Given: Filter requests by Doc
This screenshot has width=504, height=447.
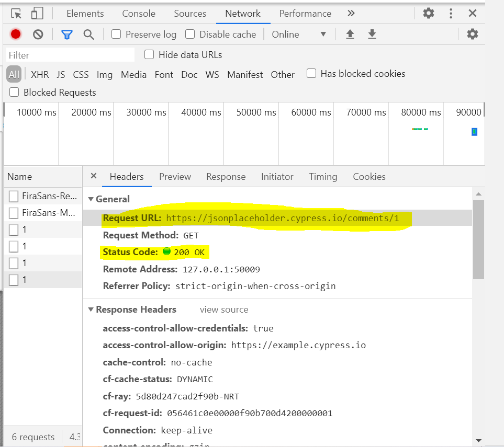Looking at the screenshot, I should (189, 74).
